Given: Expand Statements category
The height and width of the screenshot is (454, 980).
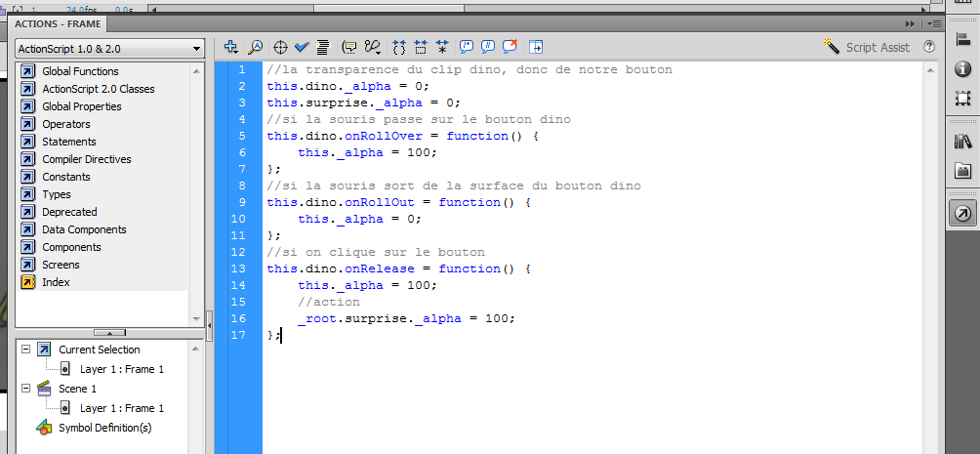Looking at the screenshot, I should point(68,142).
